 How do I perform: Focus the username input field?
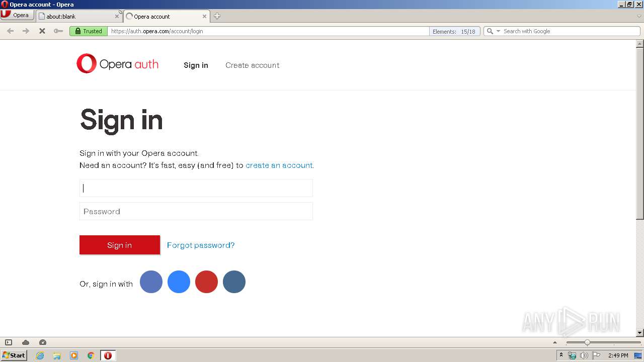tap(196, 188)
